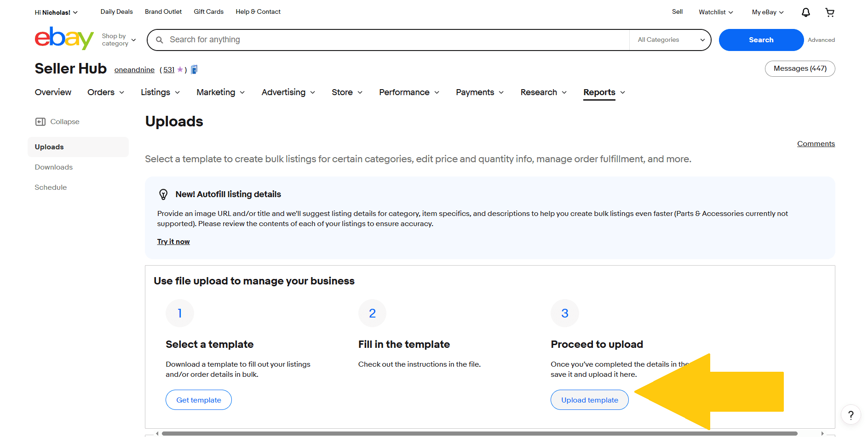Click the Get template button
Image resolution: width=868 pixels, height=437 pixels.
198,399
